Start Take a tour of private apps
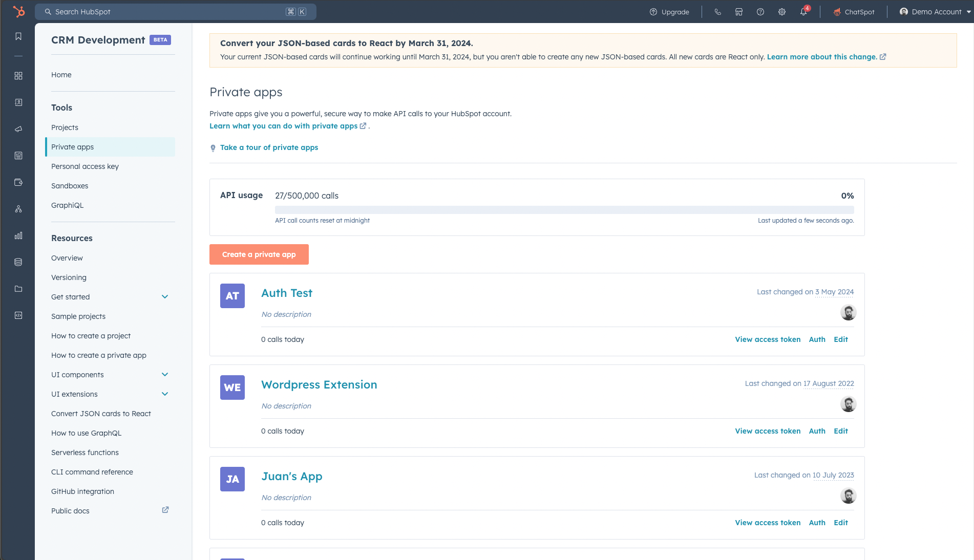The width and height of the screenshot is (974, 560). [x=269, y=147]
